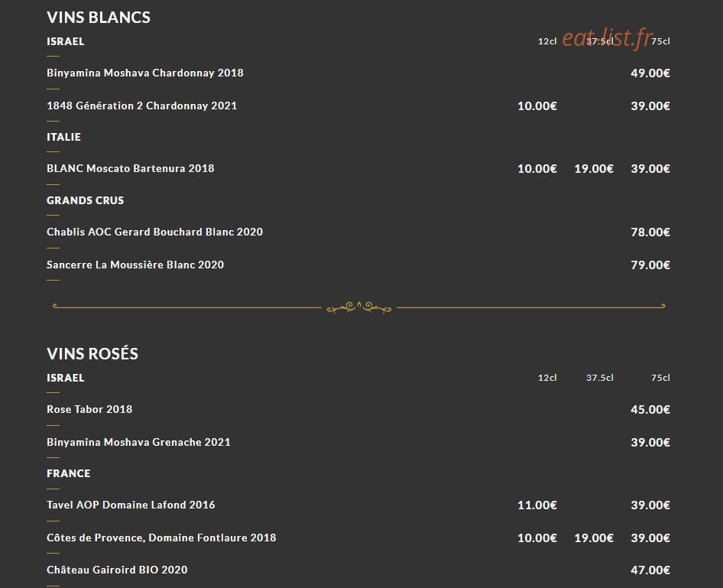Click 39.00€ bottle price of Tavel

[x=650, y=505]
